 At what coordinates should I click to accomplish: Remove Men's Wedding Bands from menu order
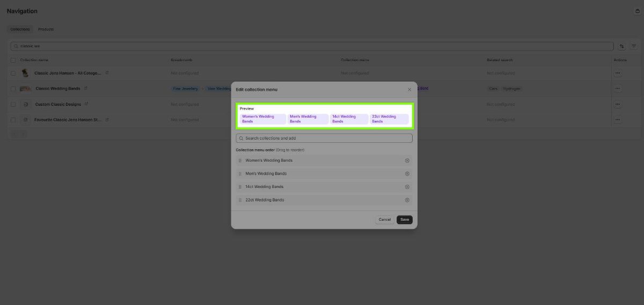pos(407,173)
